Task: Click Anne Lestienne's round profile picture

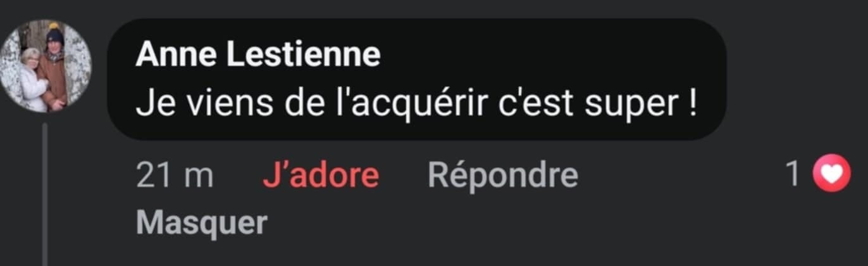Action: pyautogui.click(x=44, y=66)
